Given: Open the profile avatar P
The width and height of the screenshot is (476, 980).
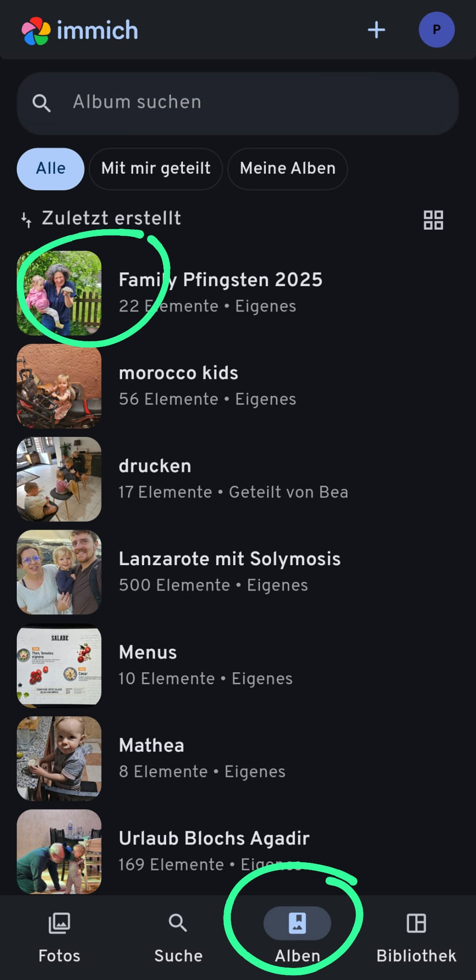Looking at the screenshot, I should (x=436, y=30).
